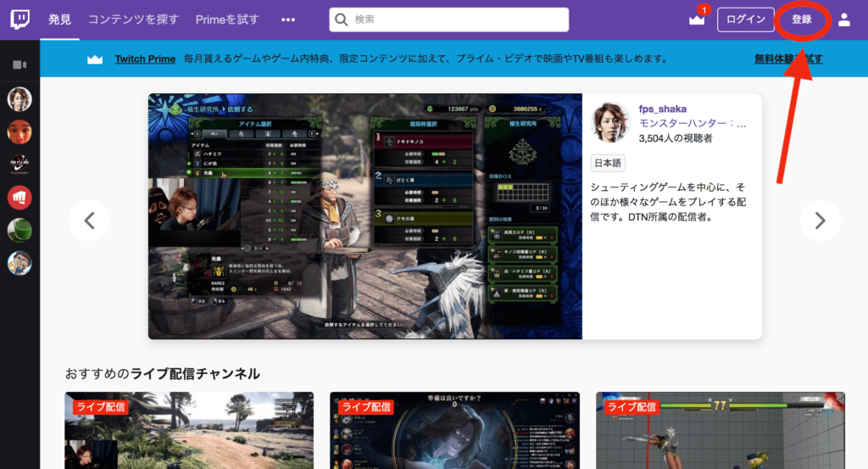Open fps_shaka channel avatar
Image resolution: width=868 pixels, height=469 pixels.
(x=611, y=122)
